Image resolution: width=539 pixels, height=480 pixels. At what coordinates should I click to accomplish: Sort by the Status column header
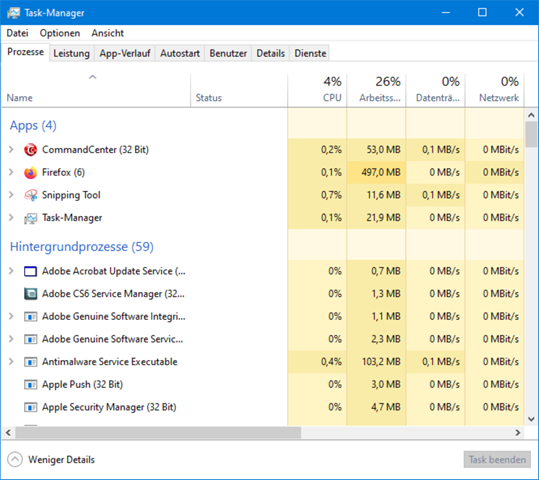click(239, 90)
